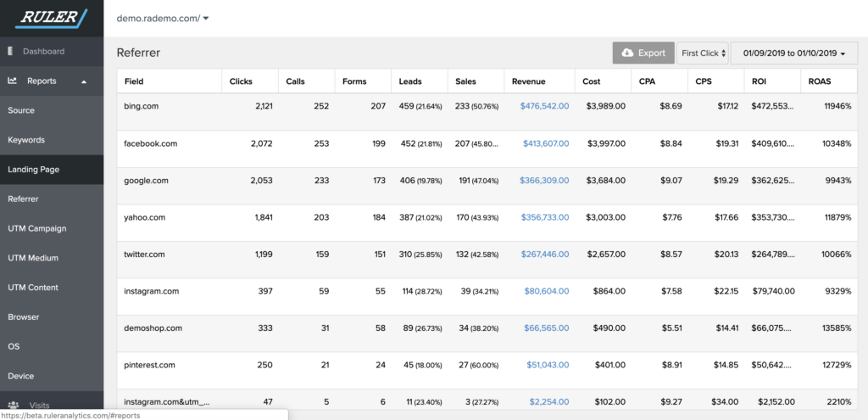Open yahoo.com revenue $356,733.00 link
This screenshot has width=868, height=420.
545,218
